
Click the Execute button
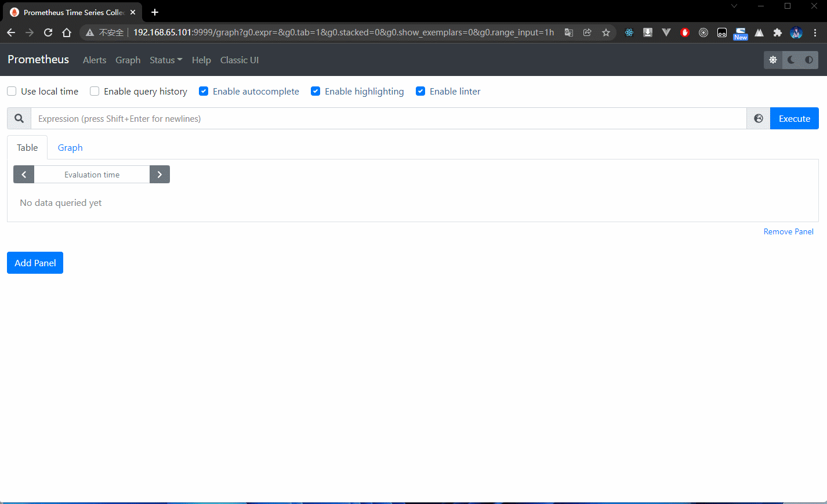[x=795, y=118]
